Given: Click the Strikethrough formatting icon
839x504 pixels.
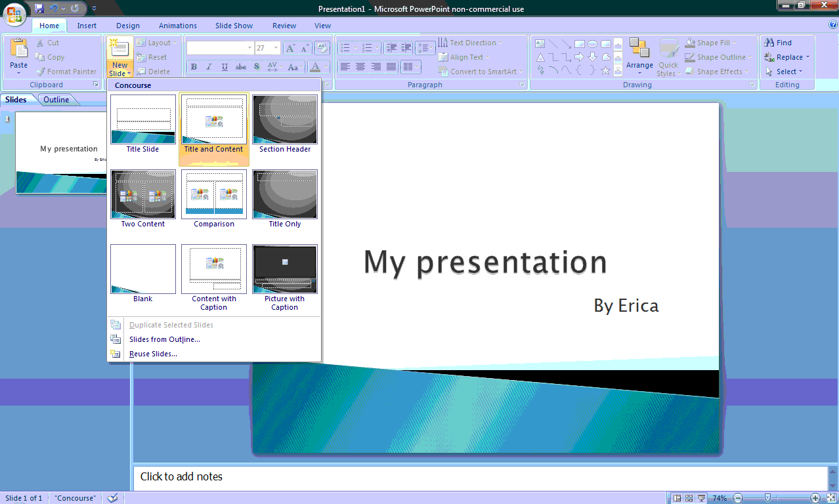Looking at the screenshot, I should 241,66.
